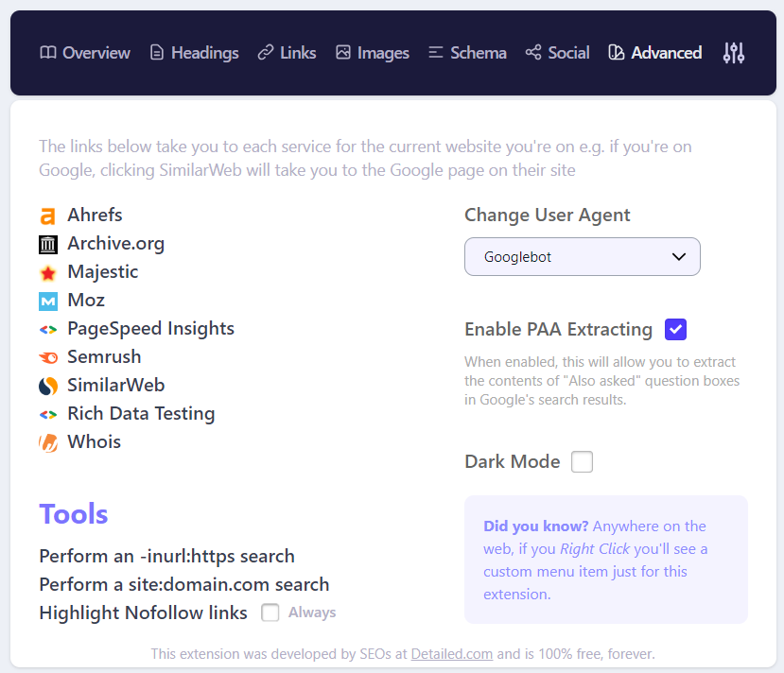Click the Ahrefs logo icon
This screenshot has height=673, width=784.
pyautogui.click(x=48, y=216)
